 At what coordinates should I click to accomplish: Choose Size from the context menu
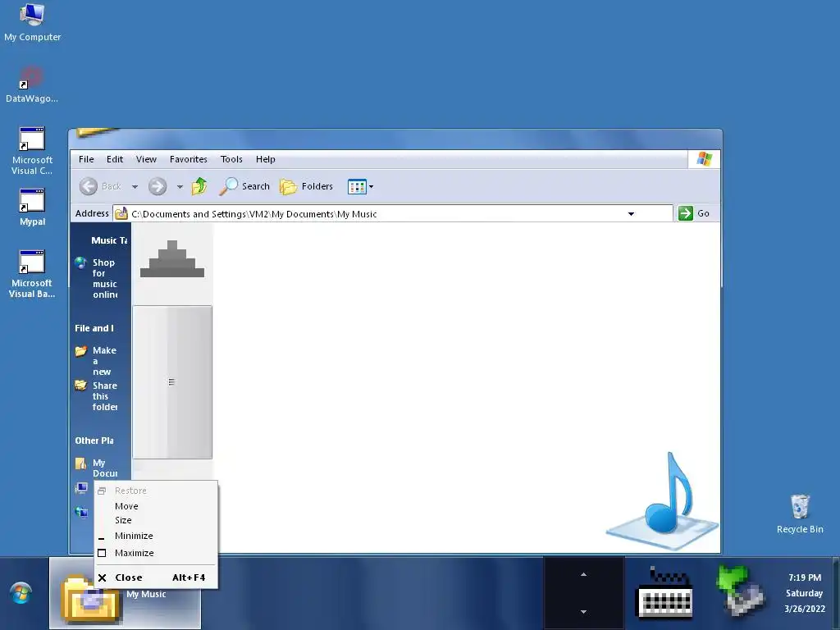(156, 520)
